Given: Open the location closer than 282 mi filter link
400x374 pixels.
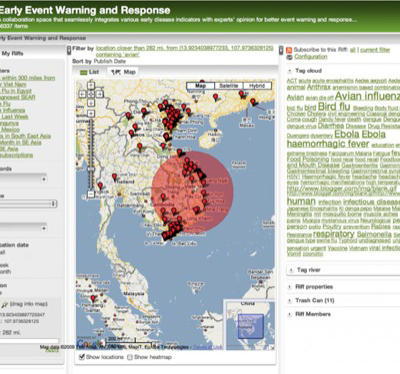Looking at the screenshot, I should [x=185, y=48].
